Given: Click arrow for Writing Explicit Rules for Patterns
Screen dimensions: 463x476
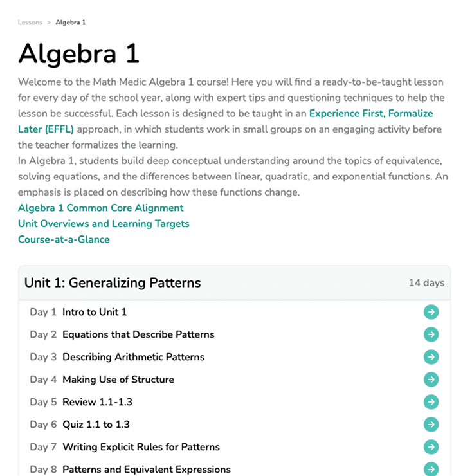Looking at the screenshot, I should click(431, 447).
